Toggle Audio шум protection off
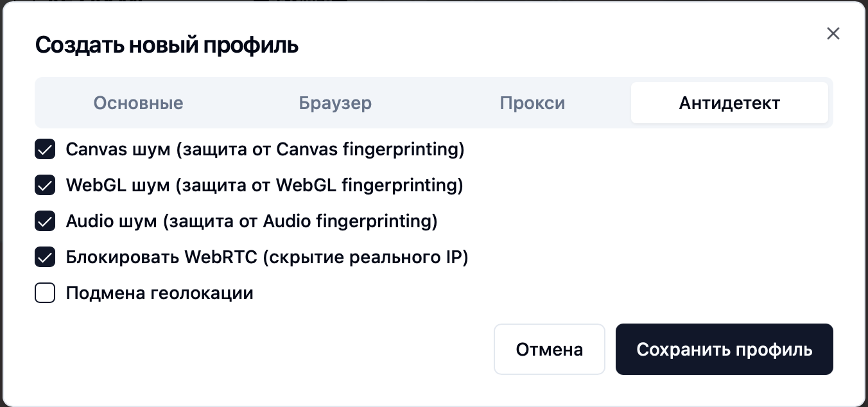The image size is (868, 407). coord(45,221)
